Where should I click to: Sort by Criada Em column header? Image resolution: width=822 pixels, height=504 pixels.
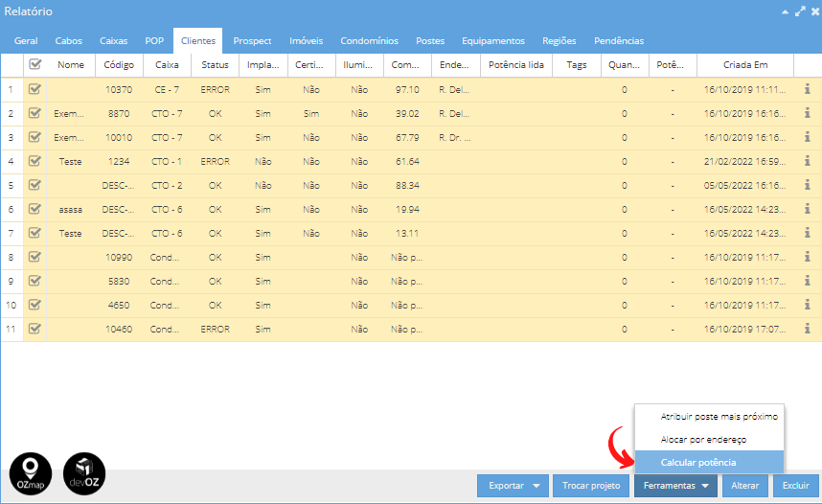pos(745,65)
